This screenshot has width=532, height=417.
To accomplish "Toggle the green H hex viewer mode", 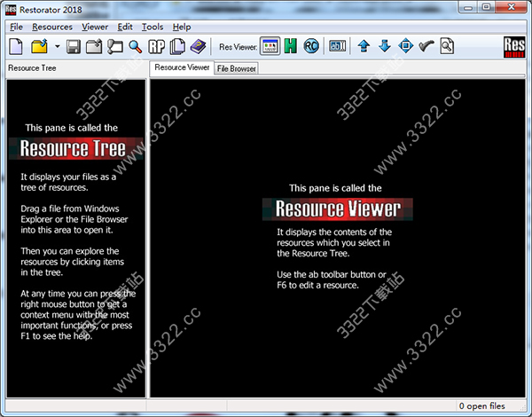I will coord(290,45).
